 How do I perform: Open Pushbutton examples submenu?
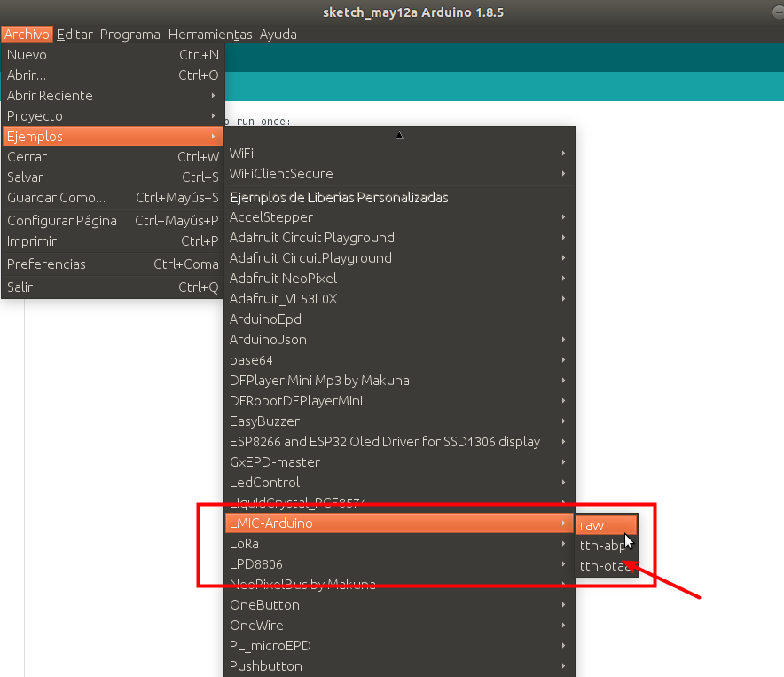(x=399, y=666)
